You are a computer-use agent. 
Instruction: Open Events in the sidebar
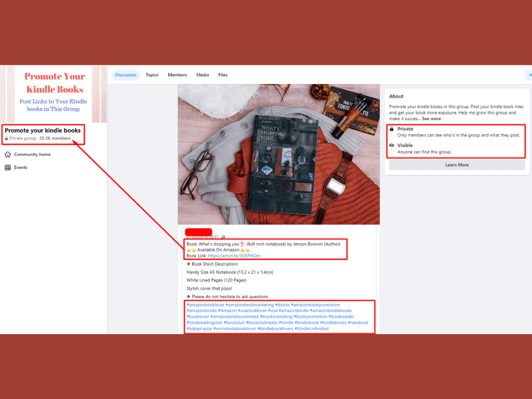[21, 168]
